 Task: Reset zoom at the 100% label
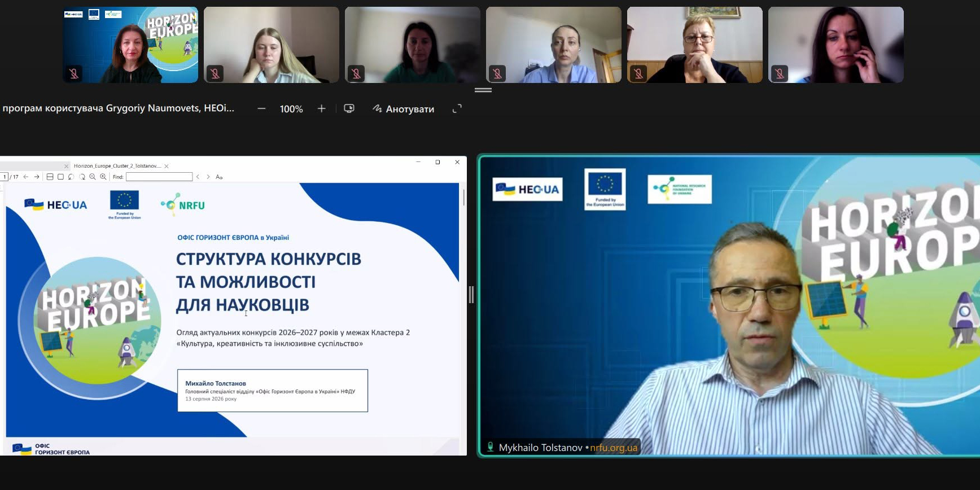click(291, 109)
